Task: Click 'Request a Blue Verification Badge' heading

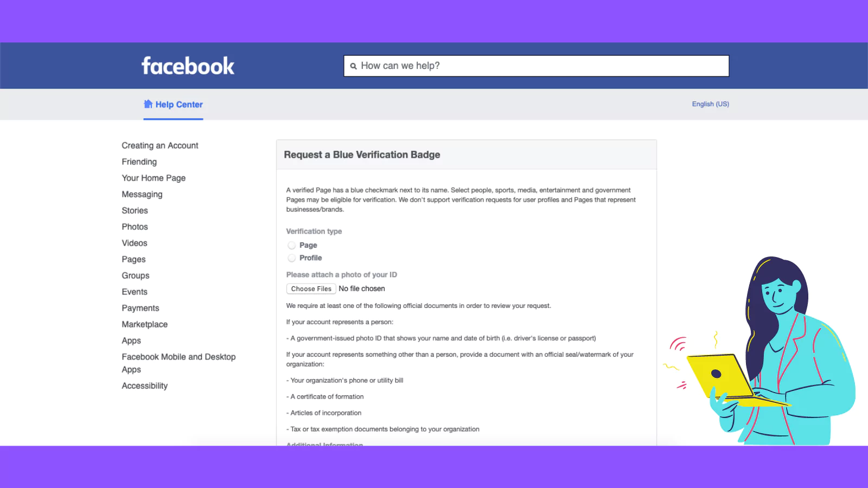Action: 362,155
